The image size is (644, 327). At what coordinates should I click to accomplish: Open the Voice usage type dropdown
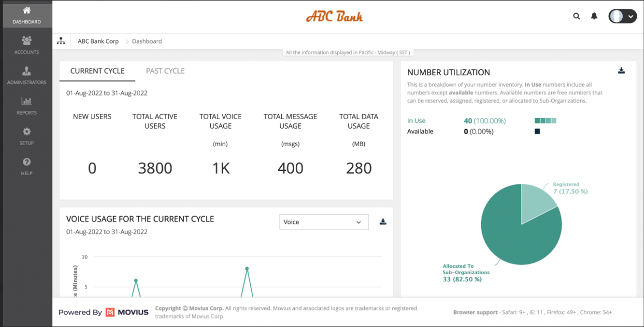coord(323,222)
